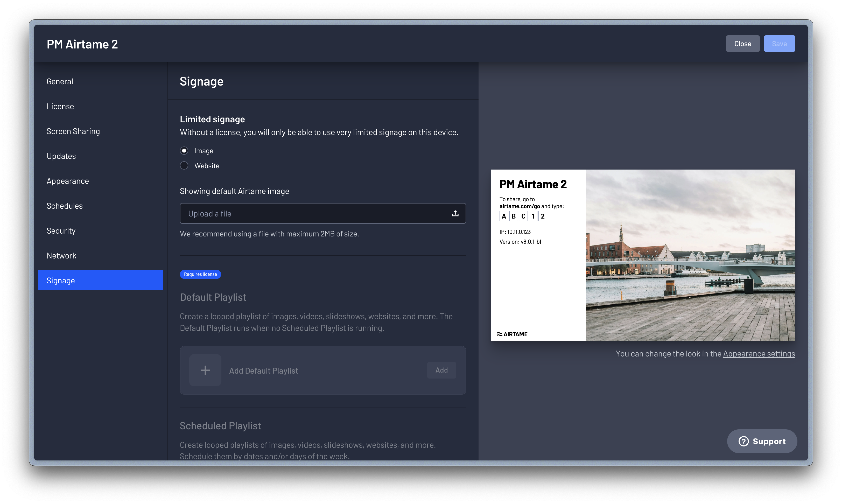Click the Requires license badge
The height and width of the screenshot is (504, 842).
pyautogui.click(x=200, y=274)
